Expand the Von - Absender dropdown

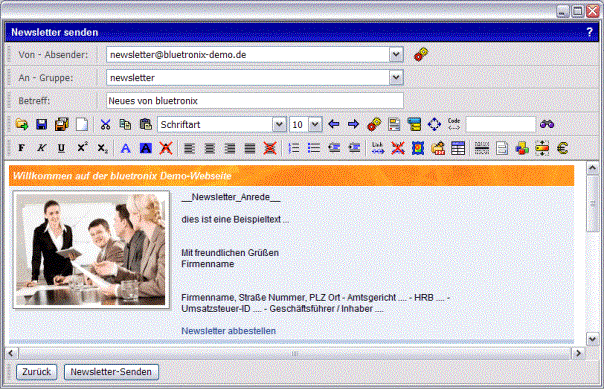click(396, 54)
